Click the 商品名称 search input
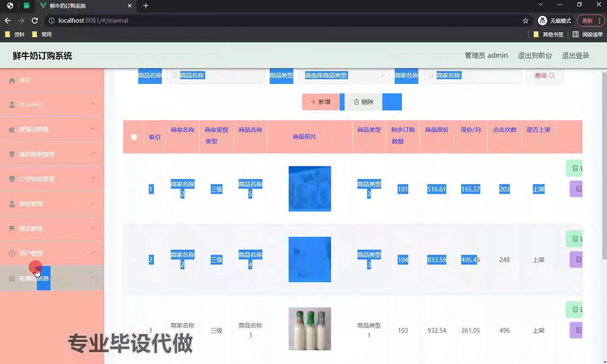The image size is (607, 364). pos(216,75)
